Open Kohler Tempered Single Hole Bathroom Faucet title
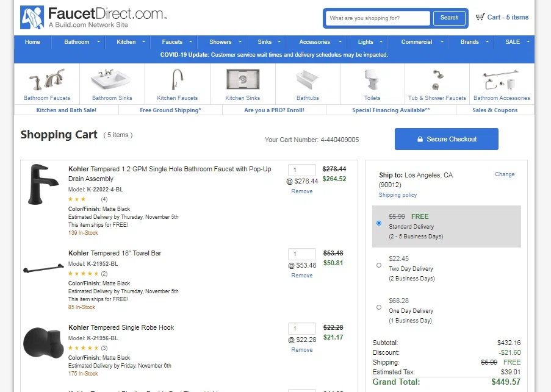The height and width of the screenshot is (392, 551). 170,174
